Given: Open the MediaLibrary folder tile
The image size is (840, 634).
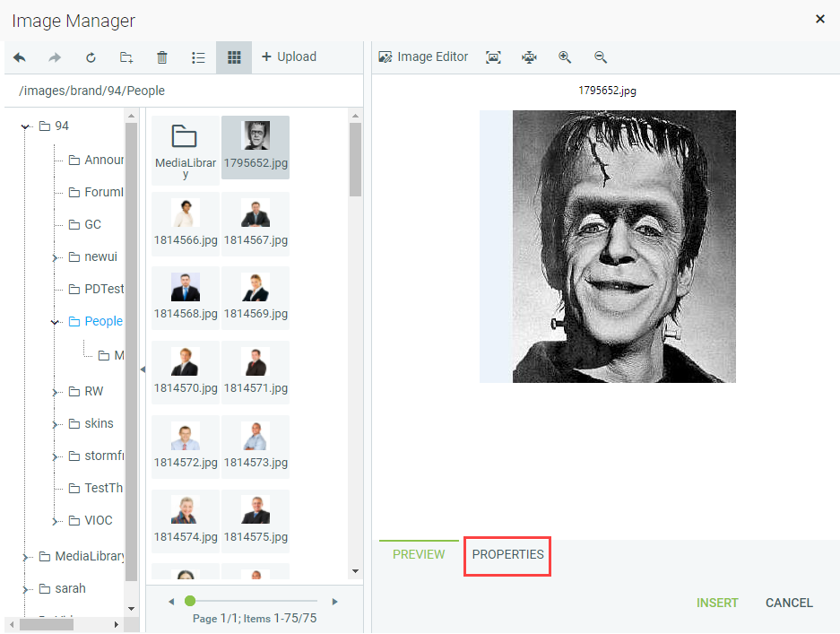Looking at the screenshot, I should coord(186,151).
